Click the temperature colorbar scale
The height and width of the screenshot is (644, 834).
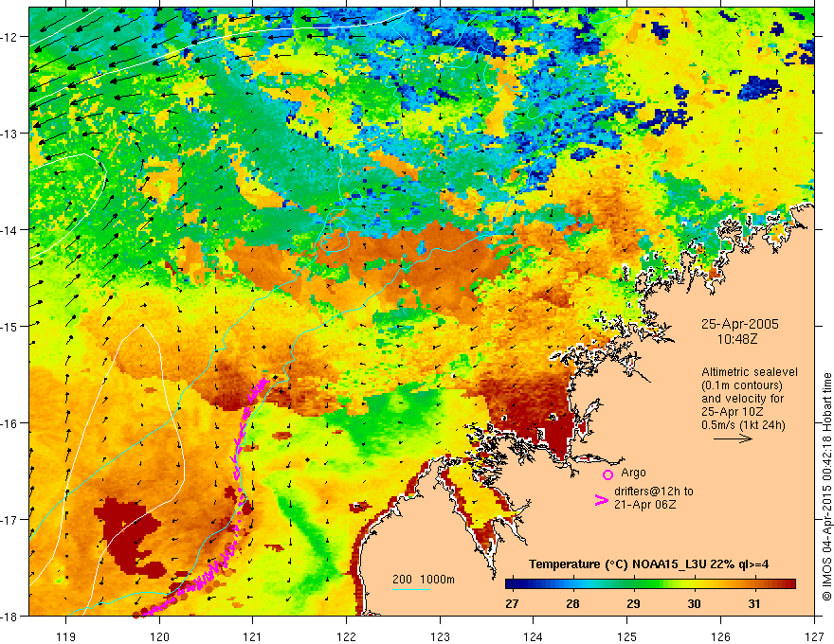(x=650, y=584)
